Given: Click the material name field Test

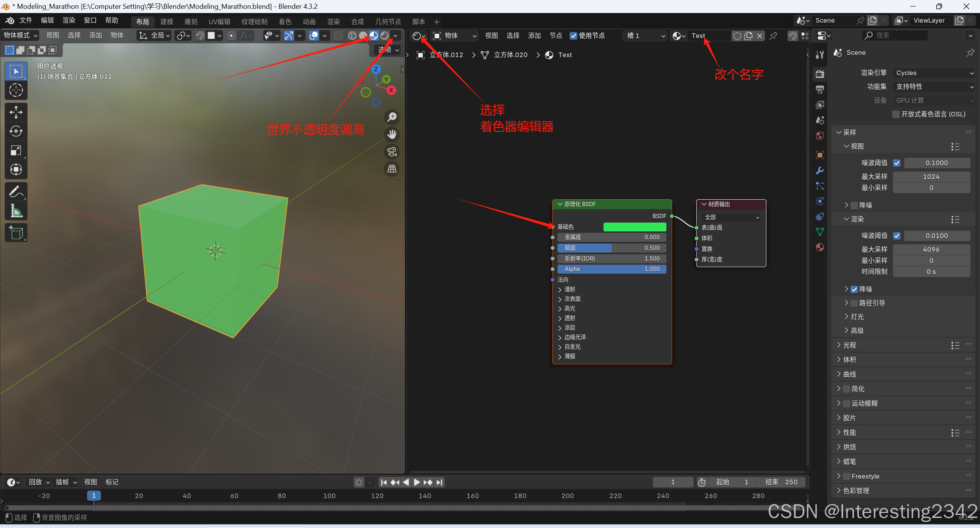Looking at the screenshot, I should (x=709, y=36).
